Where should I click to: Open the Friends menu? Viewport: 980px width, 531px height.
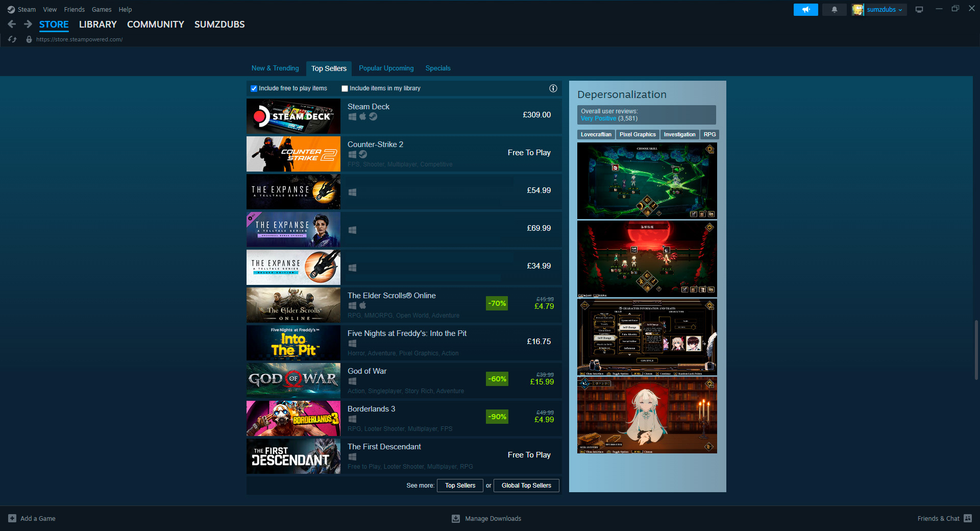click(x=75, y=10)
